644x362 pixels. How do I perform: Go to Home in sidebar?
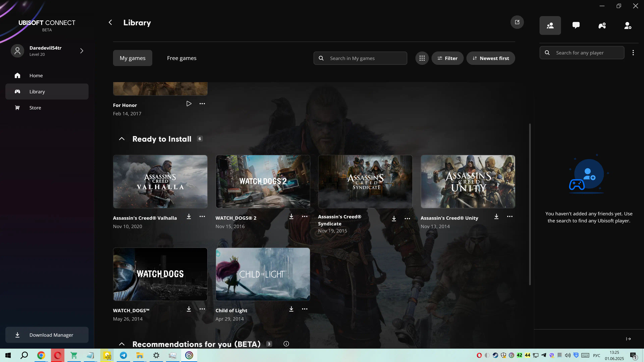tap(47, 75)
